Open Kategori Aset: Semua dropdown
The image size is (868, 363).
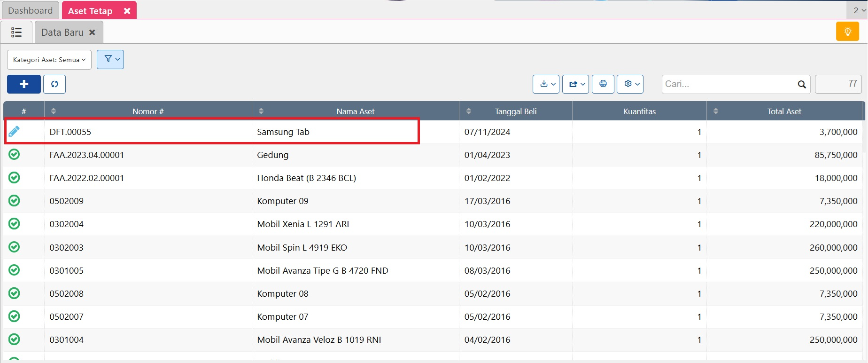49,60
